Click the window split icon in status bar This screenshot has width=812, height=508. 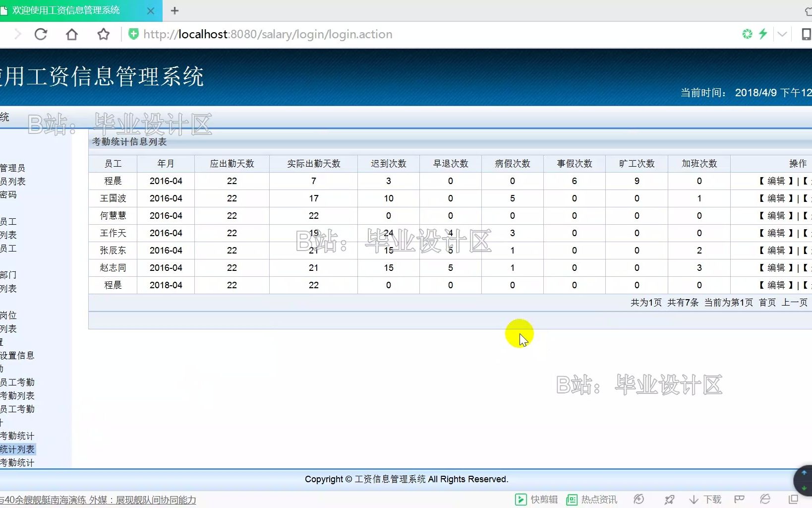pyautogui.click(x=794, y=499)
